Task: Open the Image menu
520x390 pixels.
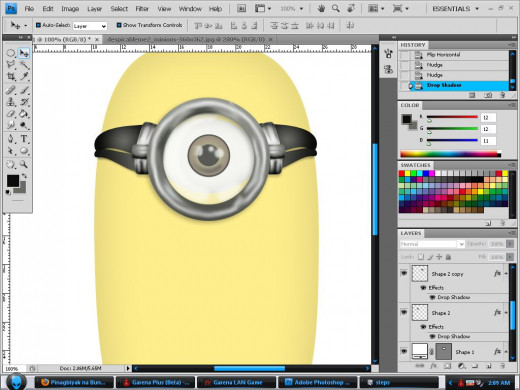Action: (x=70, y=9)
